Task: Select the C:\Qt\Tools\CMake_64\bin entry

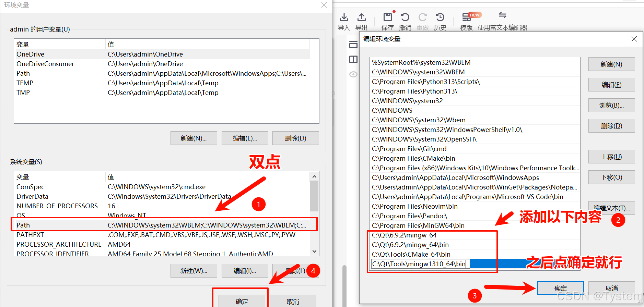Action: (x=475, y=254)
